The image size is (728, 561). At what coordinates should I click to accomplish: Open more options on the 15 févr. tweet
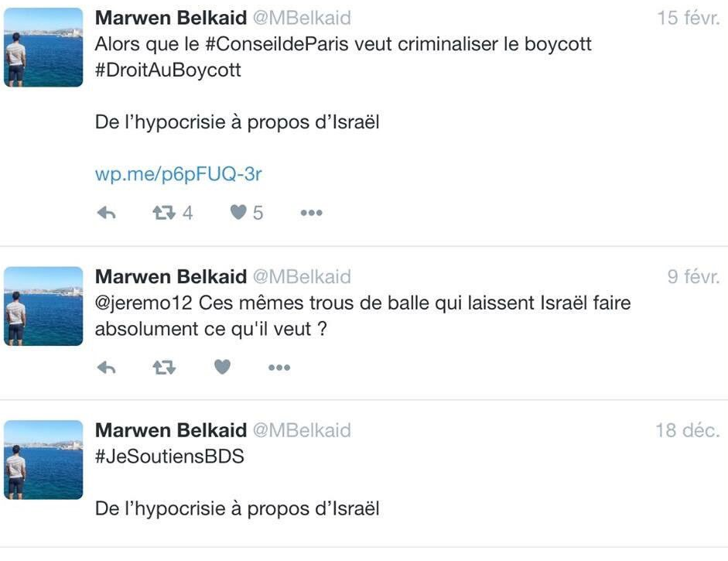click(x=311, y=213)
